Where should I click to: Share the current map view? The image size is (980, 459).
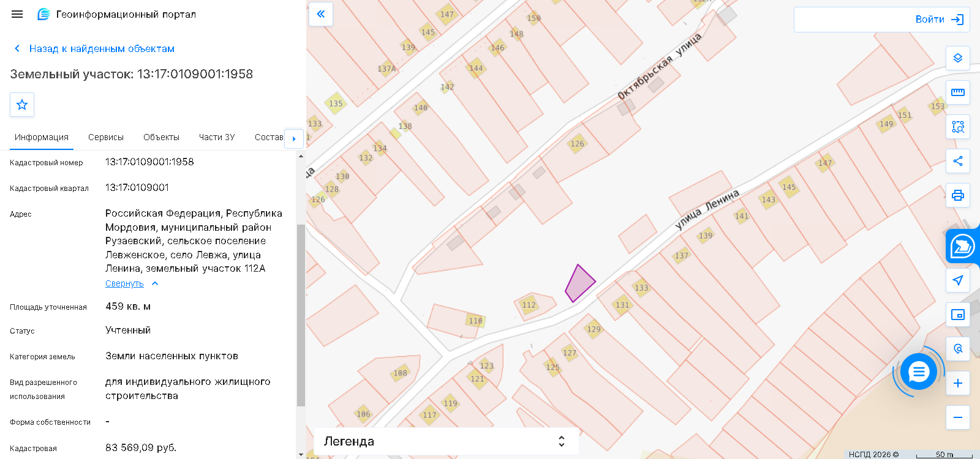tap(958, 161)
